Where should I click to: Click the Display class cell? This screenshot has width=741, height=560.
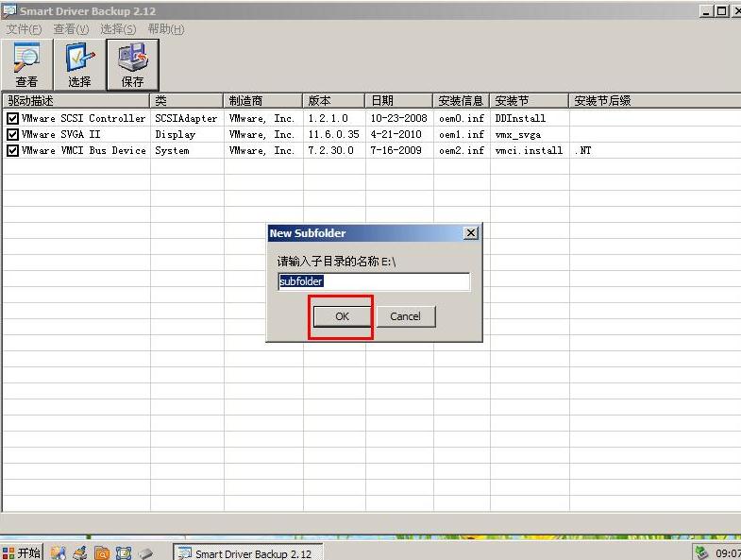pyautogui.click(x=176, y=135)
